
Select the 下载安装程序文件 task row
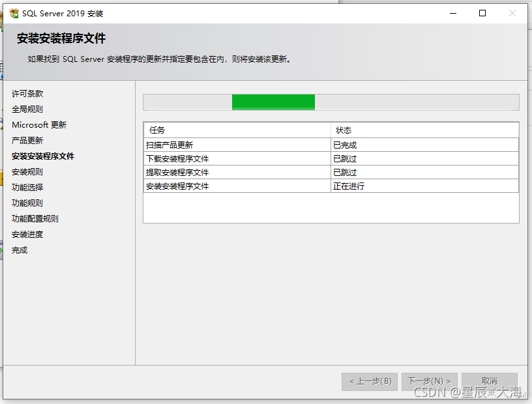tap(331, 158)
